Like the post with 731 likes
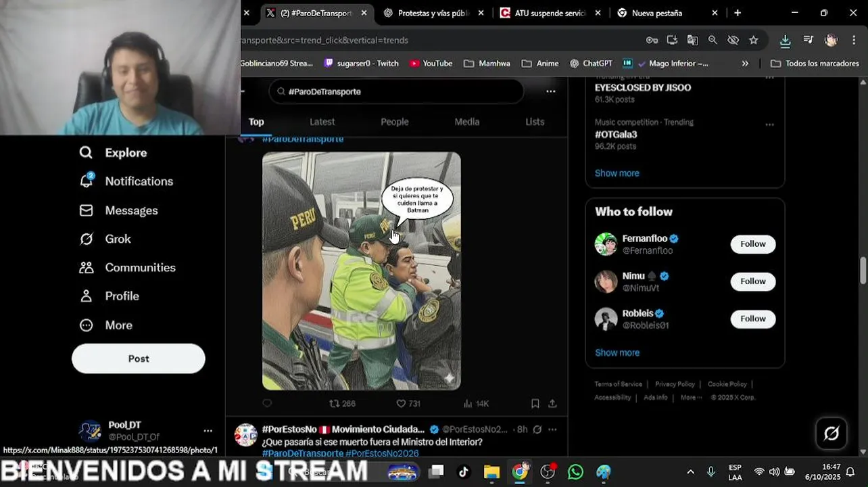 click(x=408, y=403)
